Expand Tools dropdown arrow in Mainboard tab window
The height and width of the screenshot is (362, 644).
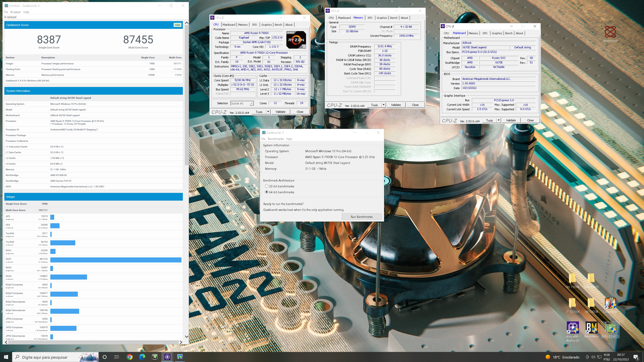[498, 120]
